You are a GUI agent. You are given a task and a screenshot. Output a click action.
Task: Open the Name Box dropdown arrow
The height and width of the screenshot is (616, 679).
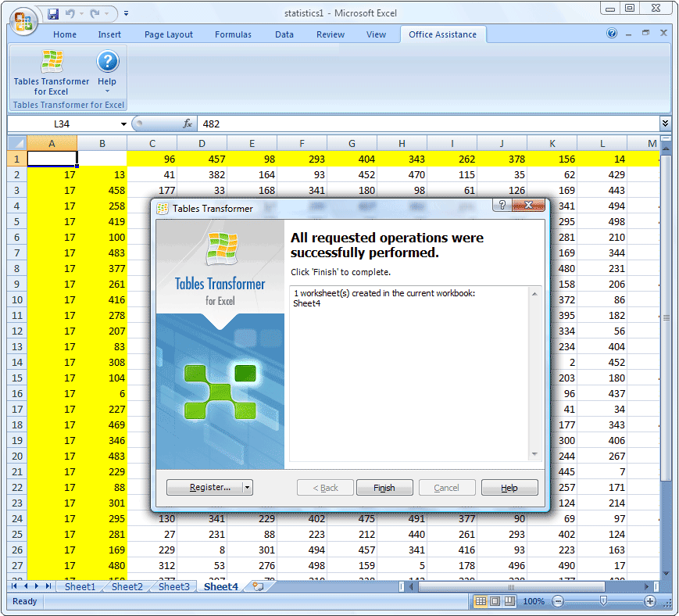(x=123, y=124)
